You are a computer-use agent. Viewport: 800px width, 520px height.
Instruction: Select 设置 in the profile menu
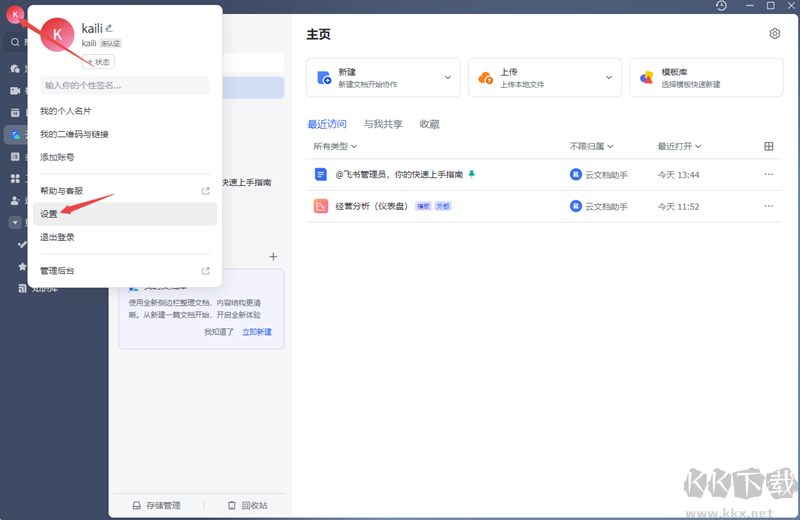click(50, 214)
